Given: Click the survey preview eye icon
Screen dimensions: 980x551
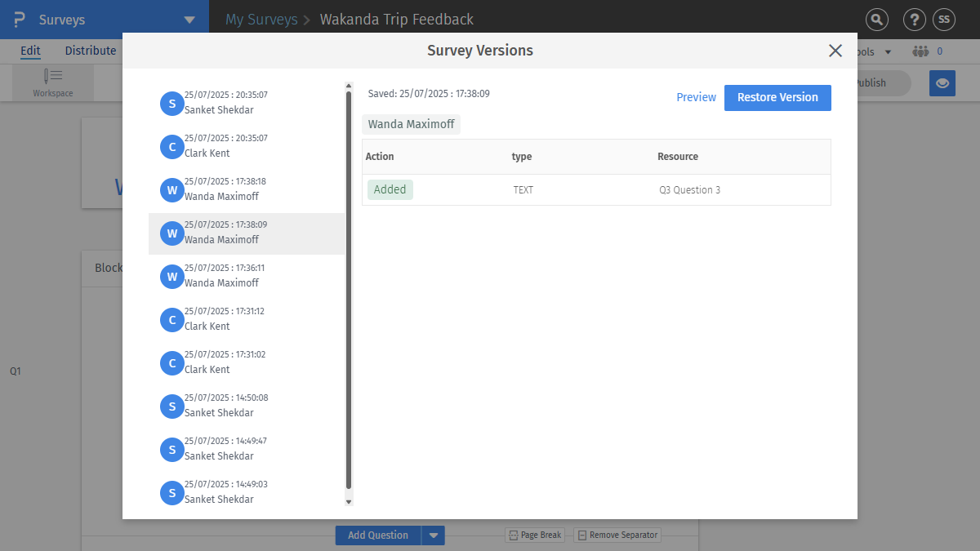Looking at the screenshot, I should [942, 83].
